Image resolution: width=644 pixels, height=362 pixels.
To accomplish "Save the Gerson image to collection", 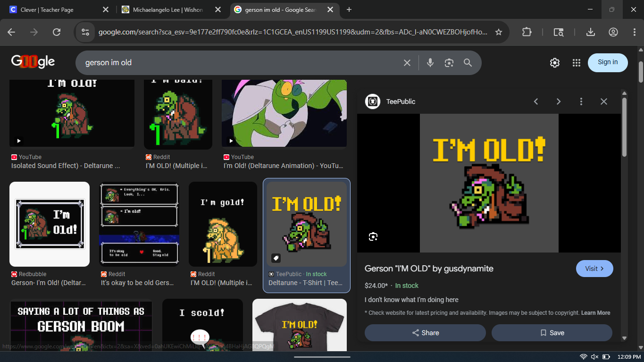I will tap(552, 333).
